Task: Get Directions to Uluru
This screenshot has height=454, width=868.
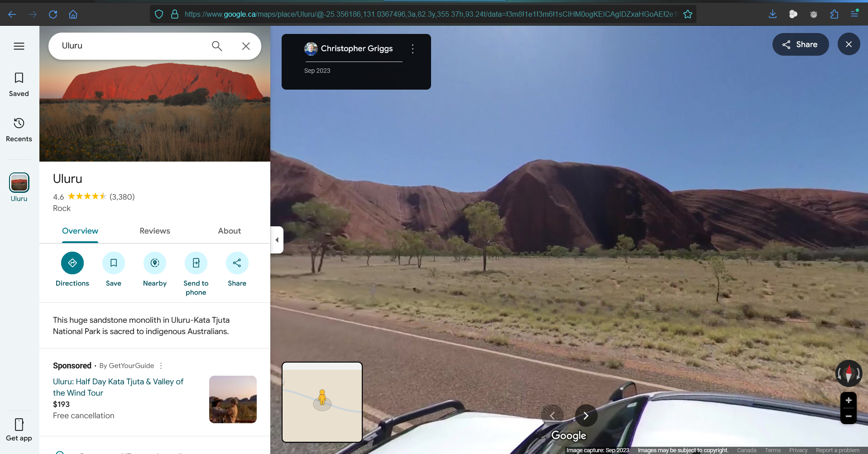Action: pos(72,270)
